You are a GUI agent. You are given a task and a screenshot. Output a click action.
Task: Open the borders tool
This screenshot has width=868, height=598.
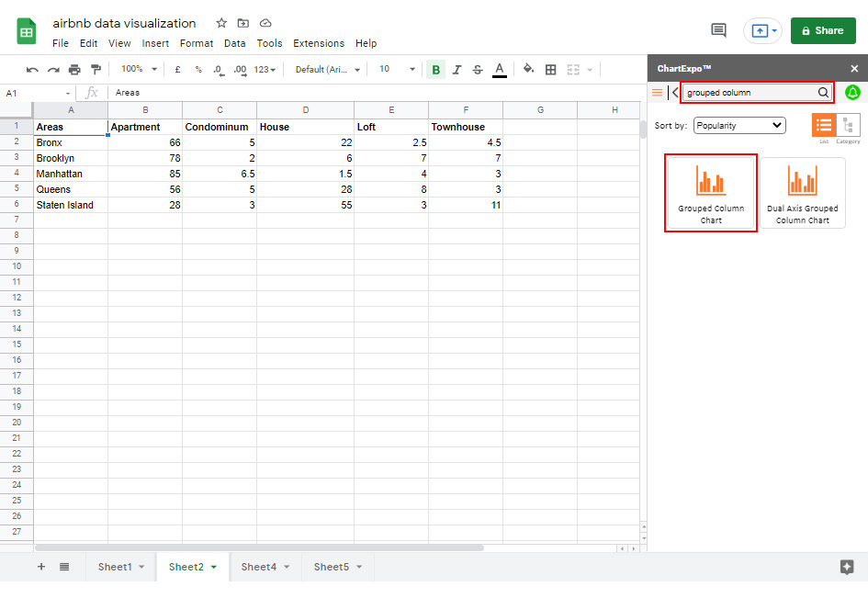click(x=551, y=70)
